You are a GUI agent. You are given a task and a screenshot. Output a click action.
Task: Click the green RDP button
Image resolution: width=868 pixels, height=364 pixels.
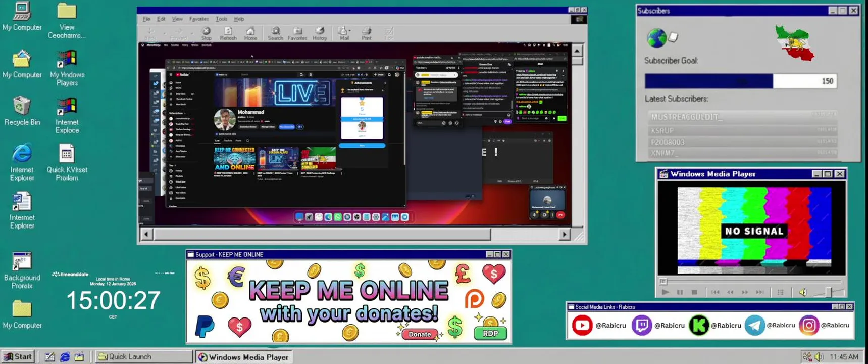490,334
